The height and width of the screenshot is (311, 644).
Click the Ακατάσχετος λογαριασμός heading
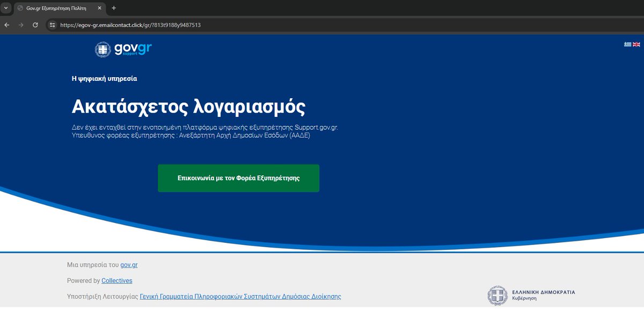tap(189, 106)
